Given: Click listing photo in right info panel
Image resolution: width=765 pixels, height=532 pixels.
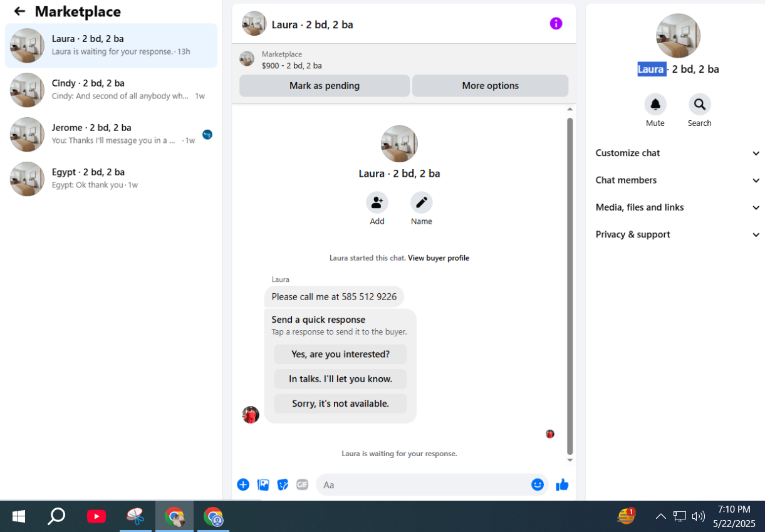Looking at the screenshot, I should click(x=678, y=36).
